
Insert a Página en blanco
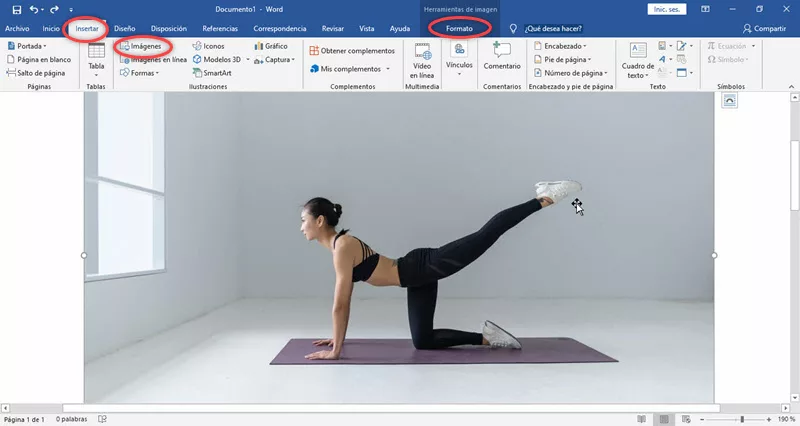(39, 59)
